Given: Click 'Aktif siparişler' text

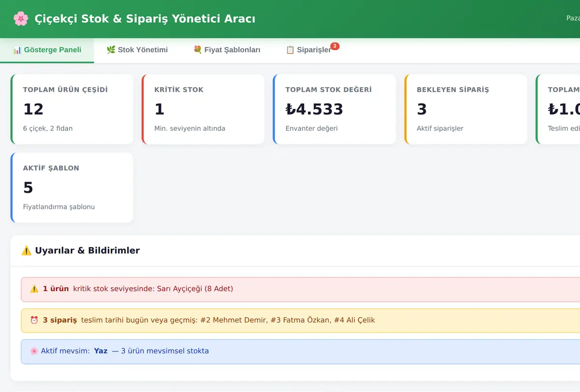Looking at the screenshot, I should (440, 129).
